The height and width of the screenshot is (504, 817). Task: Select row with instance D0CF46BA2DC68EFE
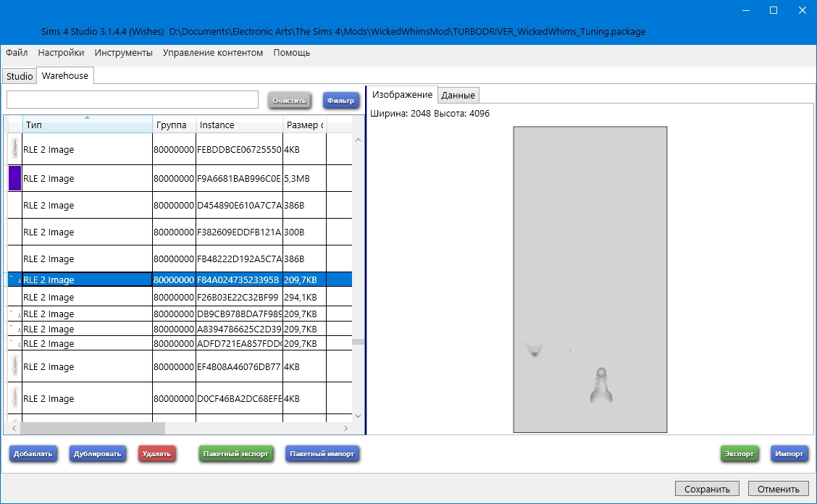click(180, 399)
